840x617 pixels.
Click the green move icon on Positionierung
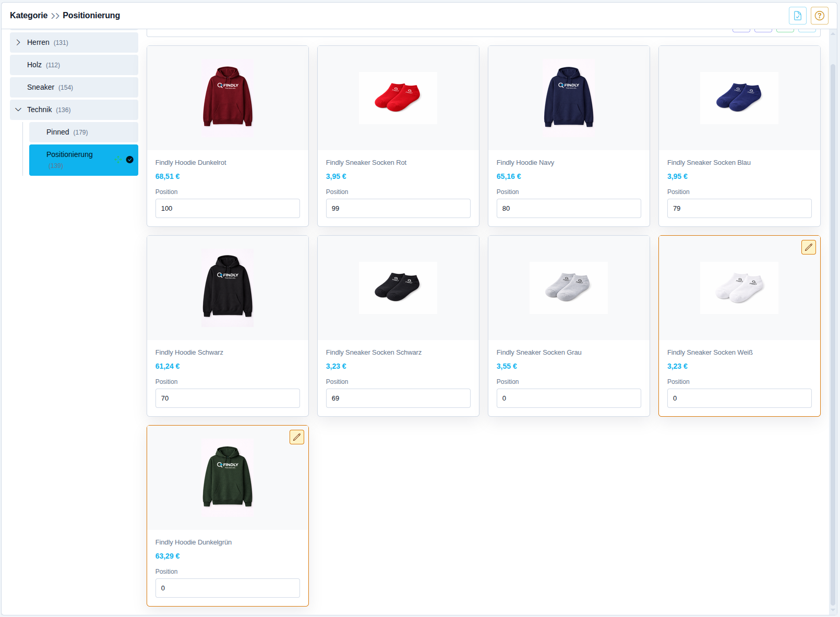tap(118, 160)
